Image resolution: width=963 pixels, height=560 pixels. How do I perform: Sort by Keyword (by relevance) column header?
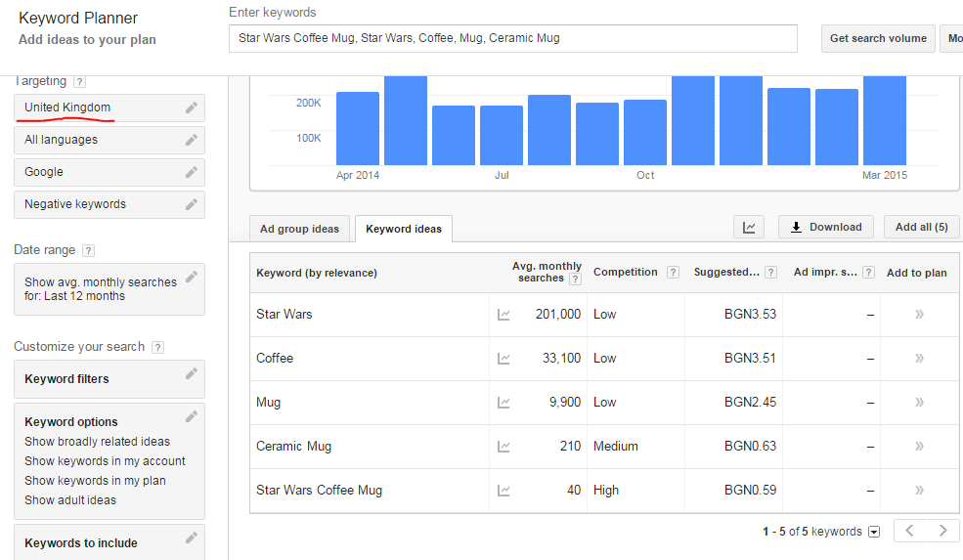click(x=317, y=274)
